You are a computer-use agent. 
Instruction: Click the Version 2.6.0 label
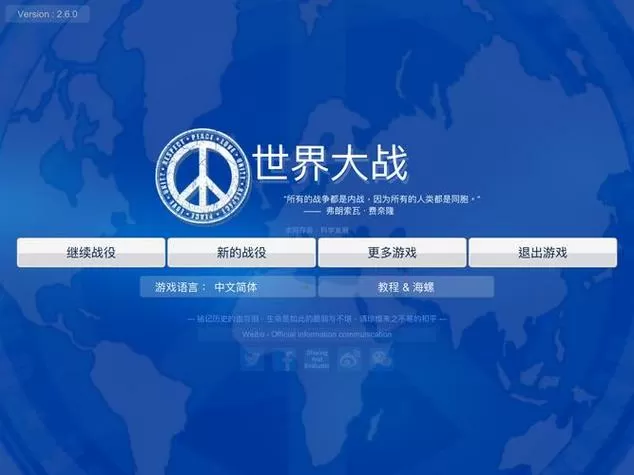tap(47, 14)
